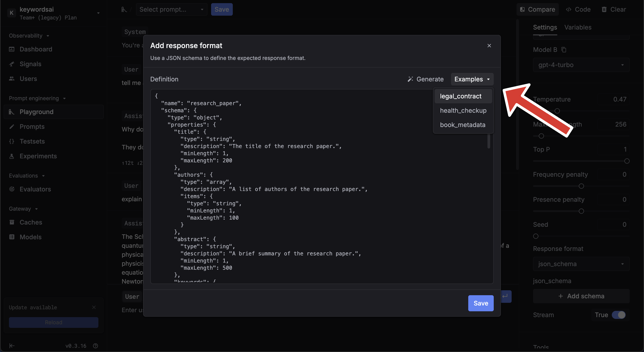This screenshot has height=352, width=644.
Task: Open the help question mark icon
Action: [95, 346]
